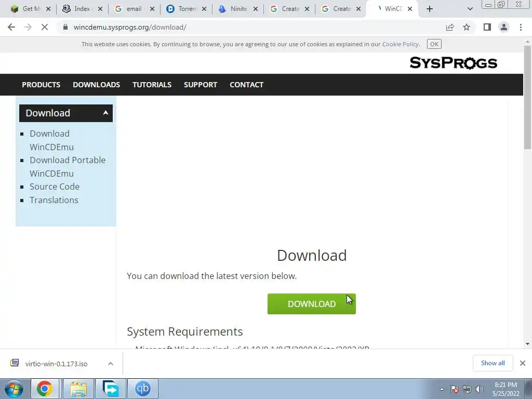Open the Windows Start menu
Screen dimensions: 532x399
click(14, 389)
